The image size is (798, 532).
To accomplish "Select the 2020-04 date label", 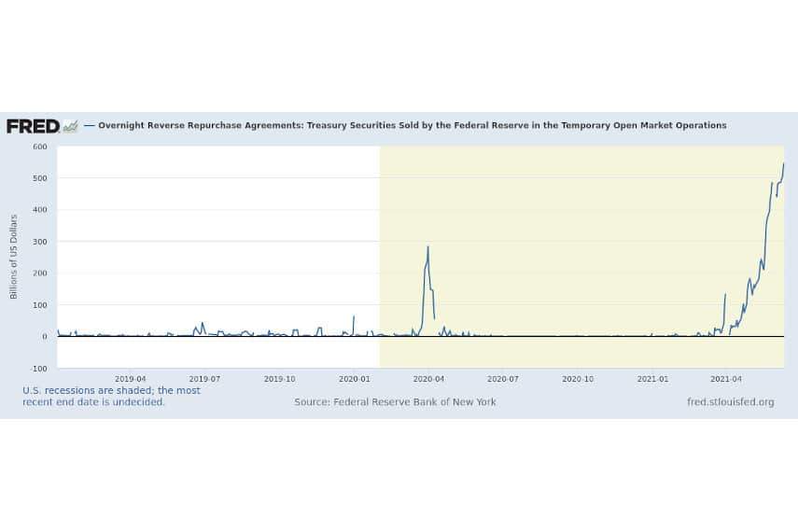I will (x=428, y=380).
